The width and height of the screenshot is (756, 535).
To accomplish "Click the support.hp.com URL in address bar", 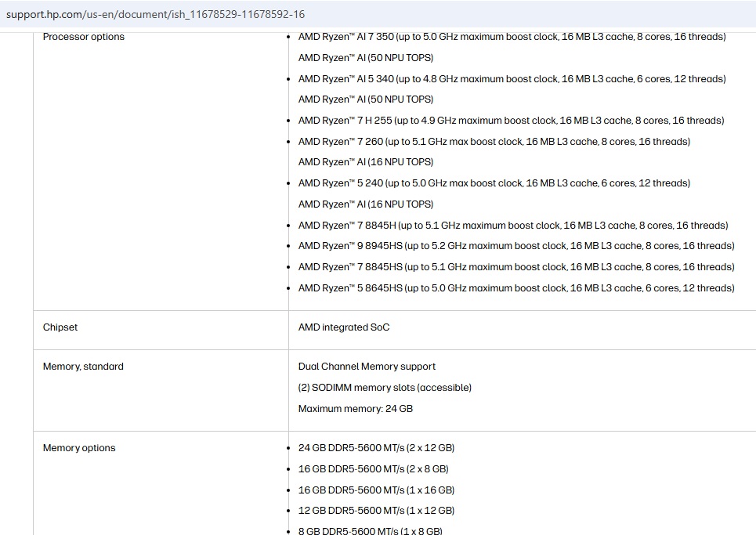I will tap(155, 14).
